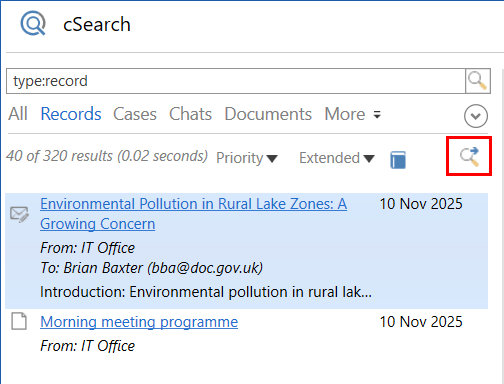Click the Introduction preview text
This screenshot has height=384, width=504.
[206, 292]
